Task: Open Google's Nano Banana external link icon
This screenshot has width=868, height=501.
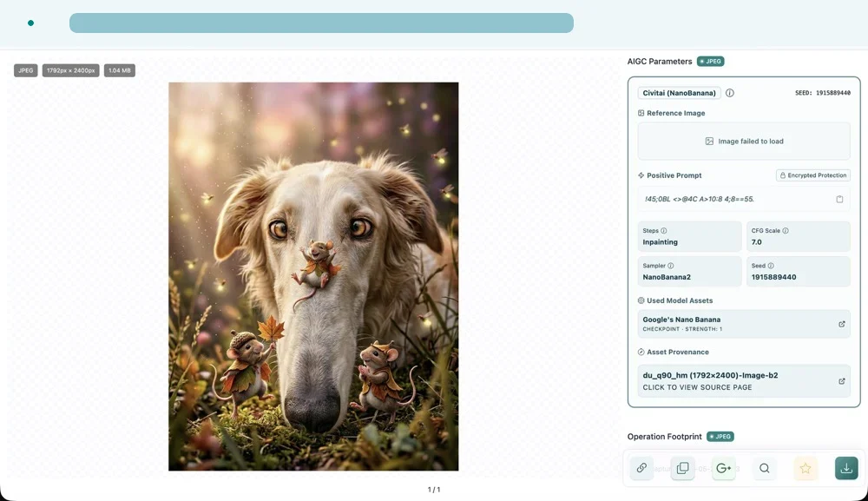Action: [841, 324]
